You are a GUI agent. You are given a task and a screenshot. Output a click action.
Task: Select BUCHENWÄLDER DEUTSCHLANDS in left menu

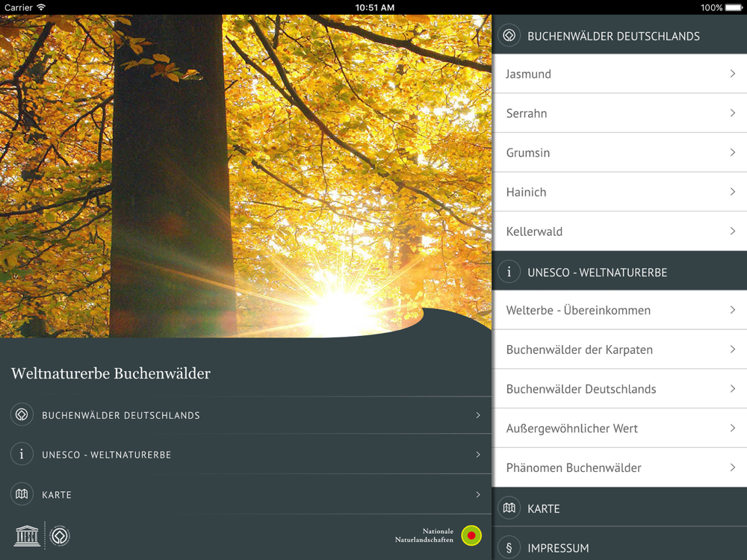[246, 414]
